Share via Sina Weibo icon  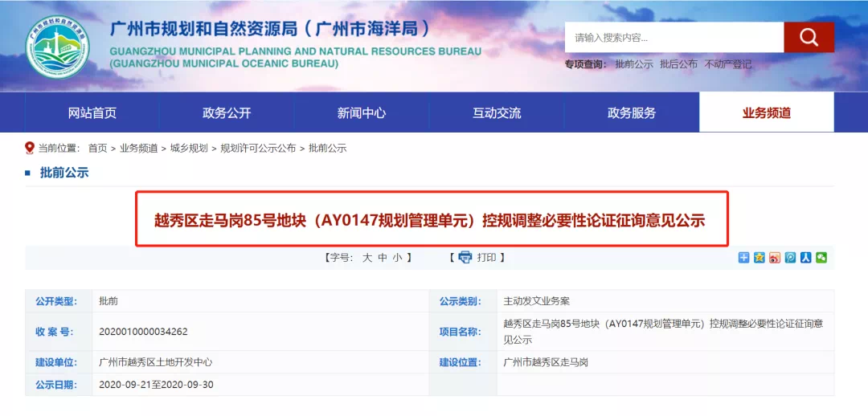(775, 258)
